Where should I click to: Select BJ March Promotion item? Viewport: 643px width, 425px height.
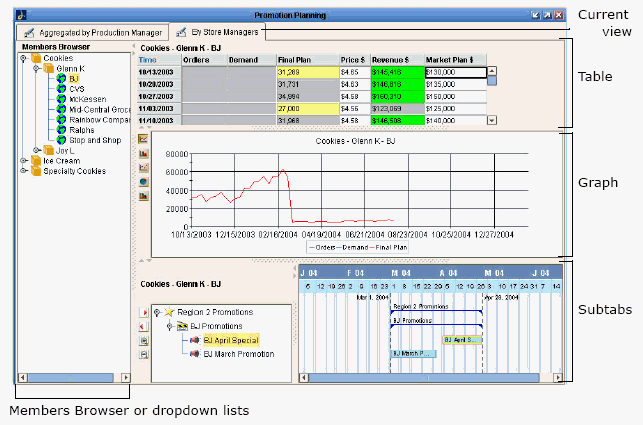[x=239, y=354]
